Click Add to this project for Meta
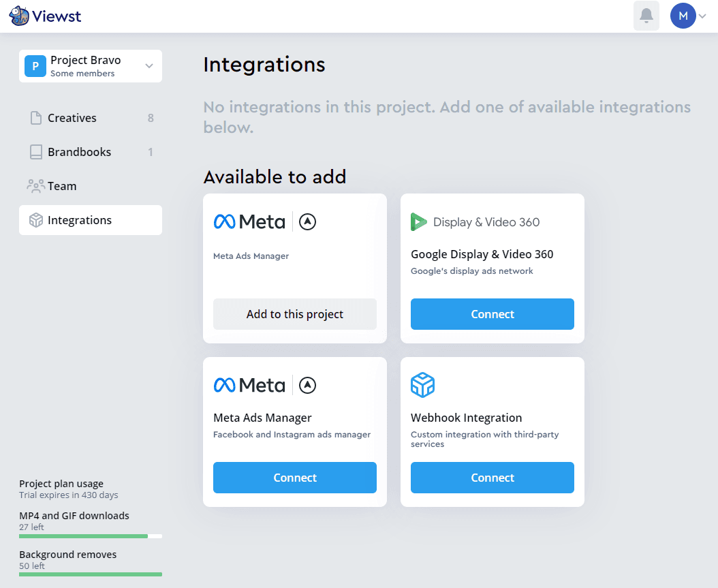718x588 pixels. pyautogui.click(x=294, y=314)
